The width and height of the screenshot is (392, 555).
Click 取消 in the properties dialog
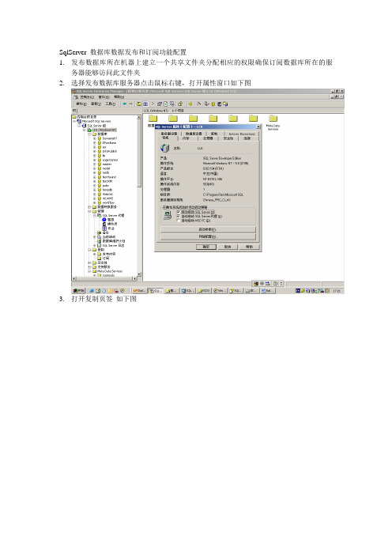228,247
